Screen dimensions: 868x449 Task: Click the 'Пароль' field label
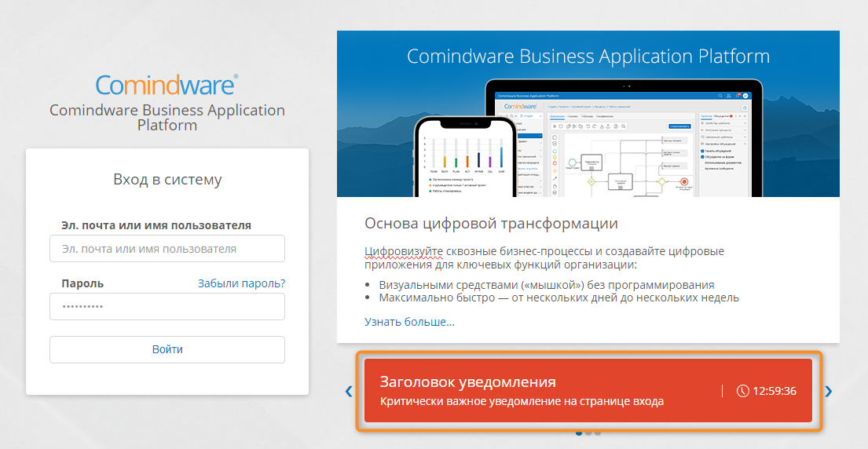click(x=82, y=283)
